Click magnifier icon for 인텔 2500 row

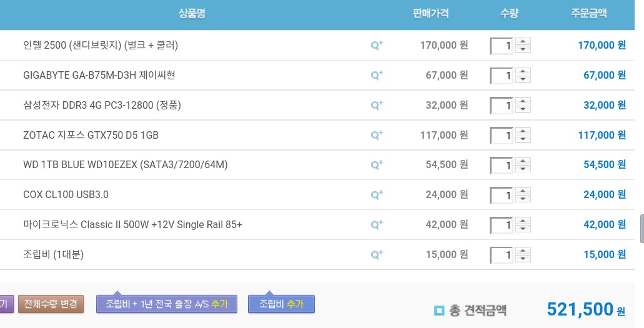point(377,45)
